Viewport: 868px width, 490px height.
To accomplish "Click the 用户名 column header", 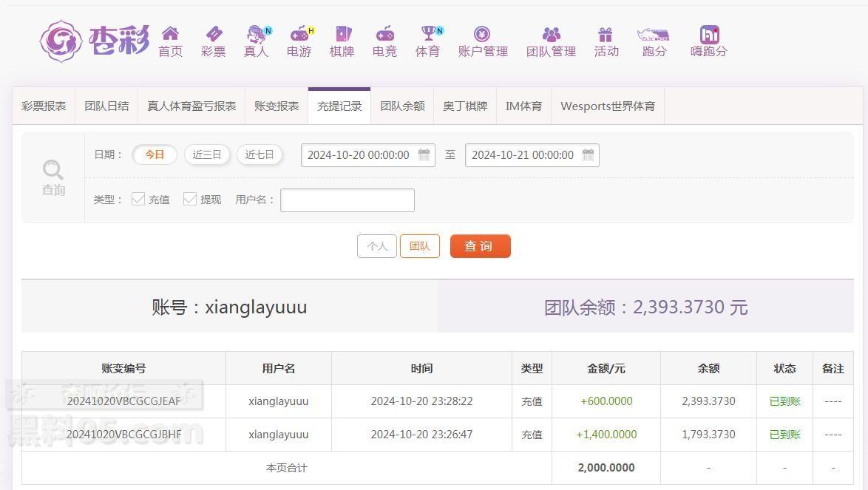I will point(279,368).
